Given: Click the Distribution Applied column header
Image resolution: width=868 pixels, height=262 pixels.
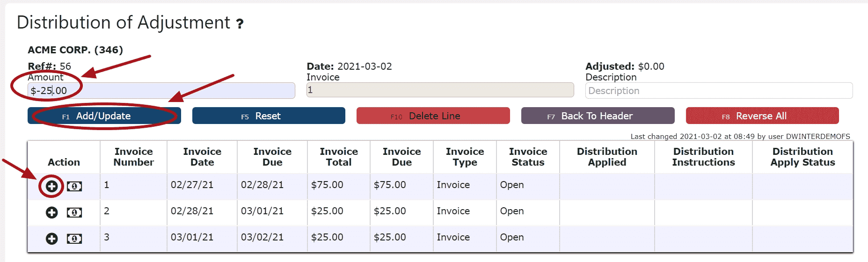Looking at the screenshot, I should [x=607, y=157].
